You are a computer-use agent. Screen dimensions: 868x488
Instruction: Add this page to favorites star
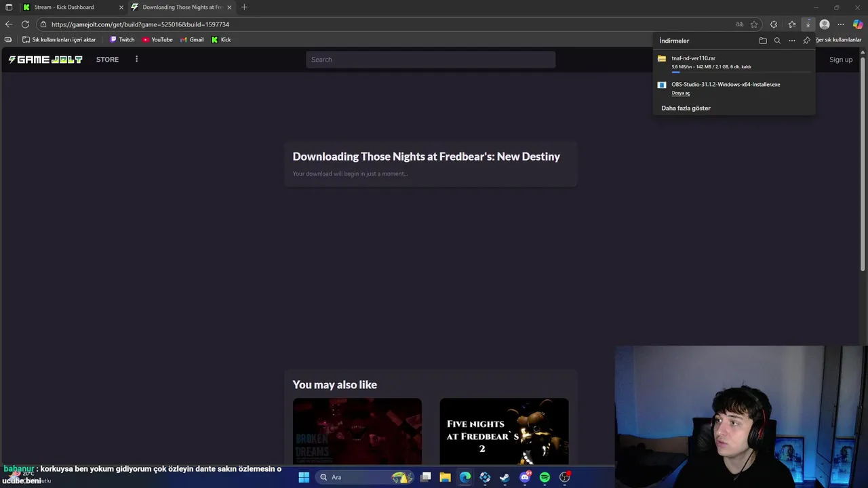coord(754,24)
